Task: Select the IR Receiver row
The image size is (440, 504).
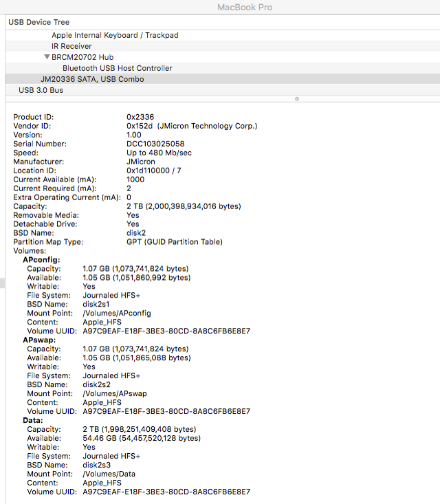Action: click(x=223, y=46)
